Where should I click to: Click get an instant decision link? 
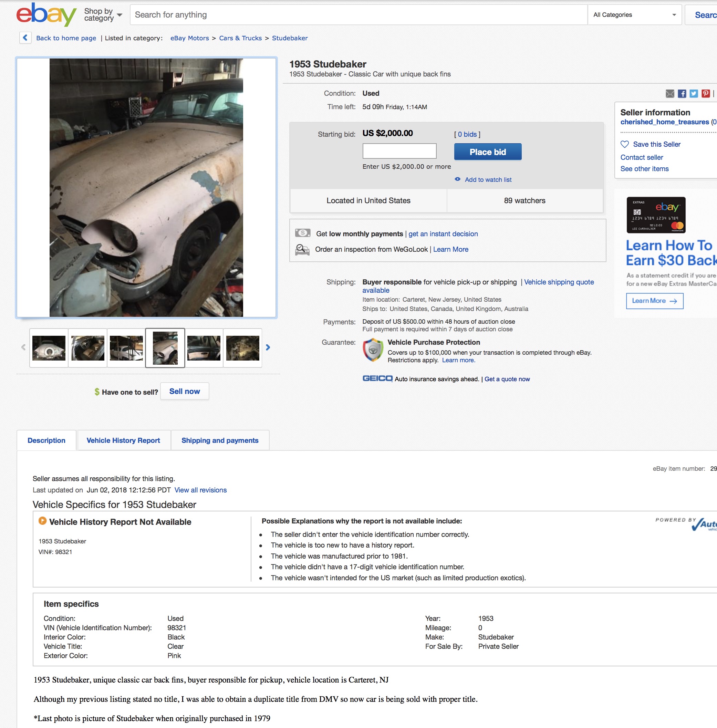[443, 234]
